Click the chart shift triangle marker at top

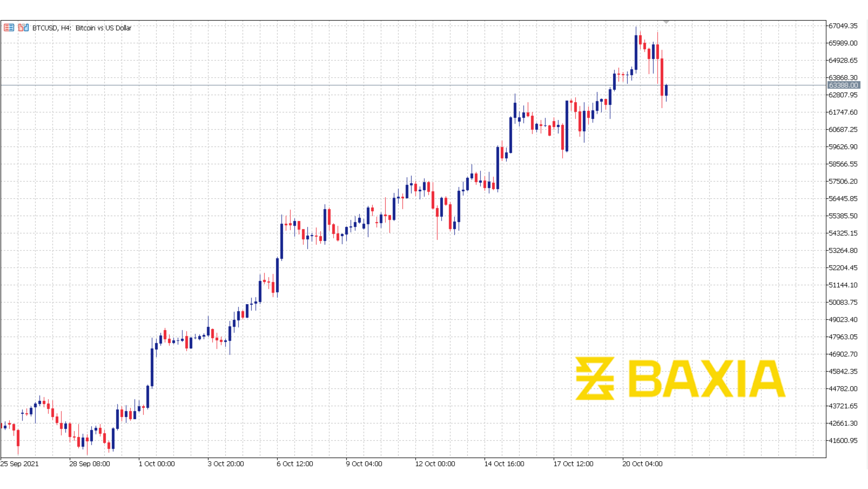coord(666,22)
